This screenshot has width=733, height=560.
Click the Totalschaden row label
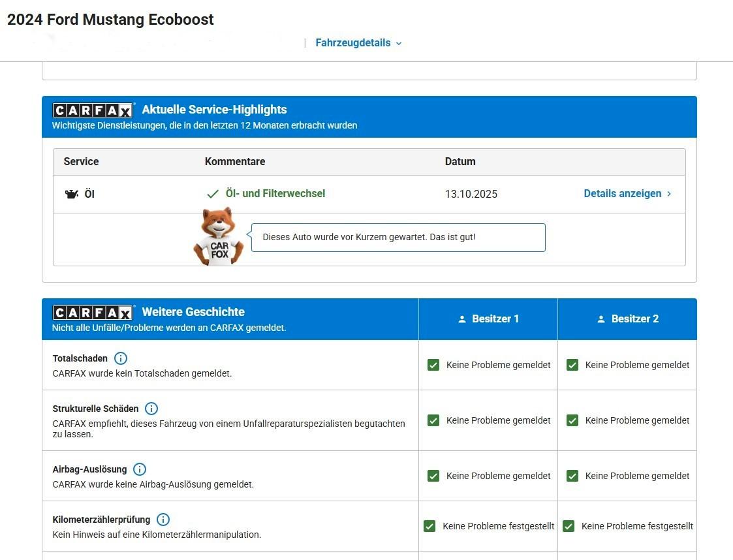tap(80, 358)
